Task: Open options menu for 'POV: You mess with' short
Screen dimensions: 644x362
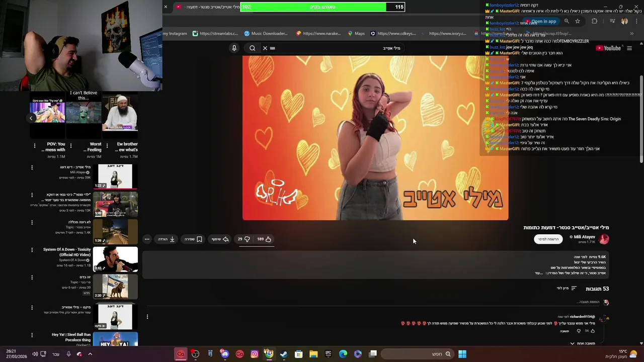Action: tap(35, 146)
